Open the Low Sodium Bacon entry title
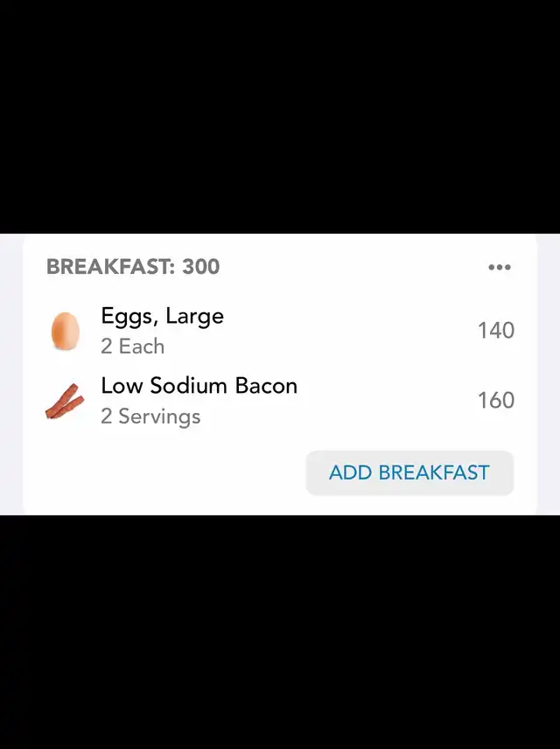 coord(199,386)
